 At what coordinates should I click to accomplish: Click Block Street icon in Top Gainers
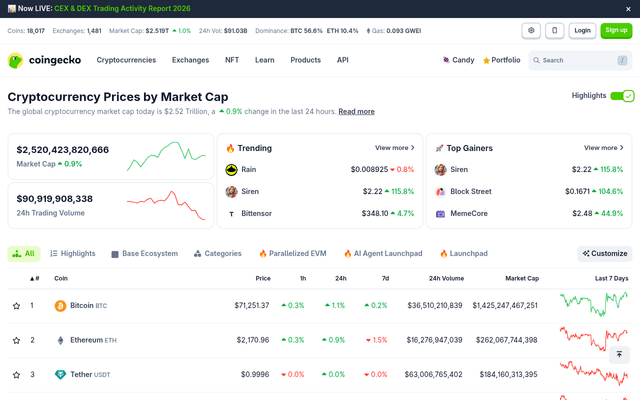440,192
